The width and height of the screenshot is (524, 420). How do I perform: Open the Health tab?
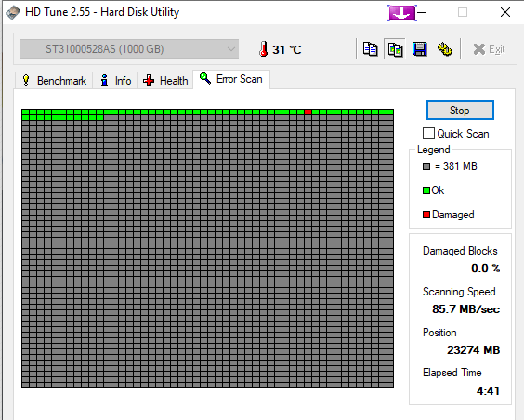click(165, 81)
